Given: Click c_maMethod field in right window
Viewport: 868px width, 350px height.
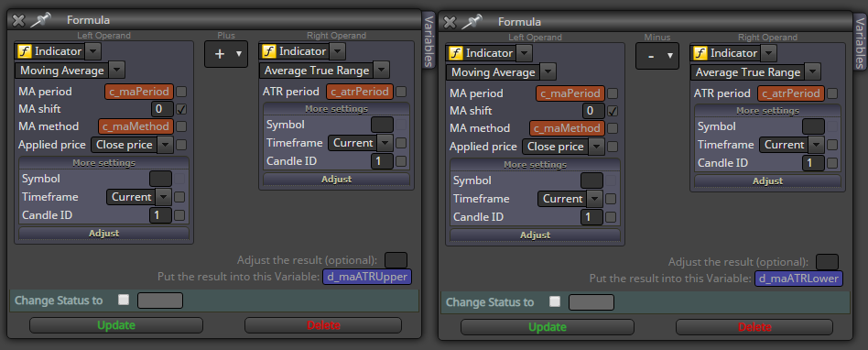Looking at the screenshot, I should click(568, 128).
